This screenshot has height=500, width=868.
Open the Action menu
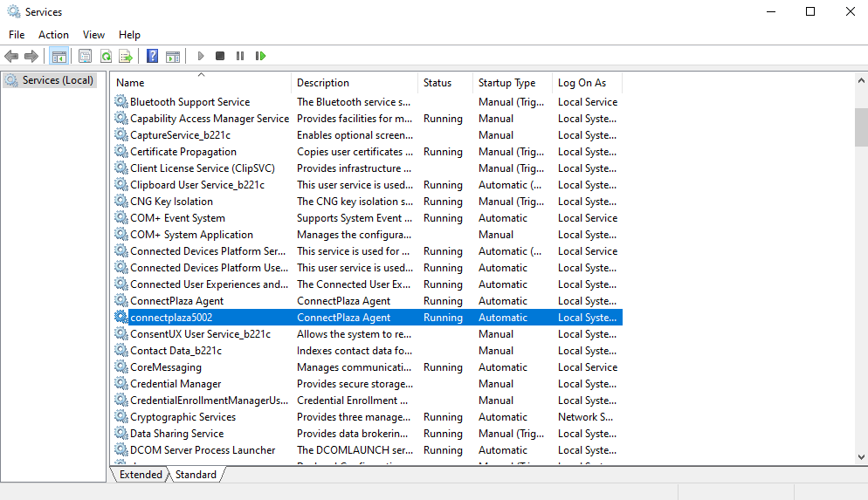tap(53, 34)
